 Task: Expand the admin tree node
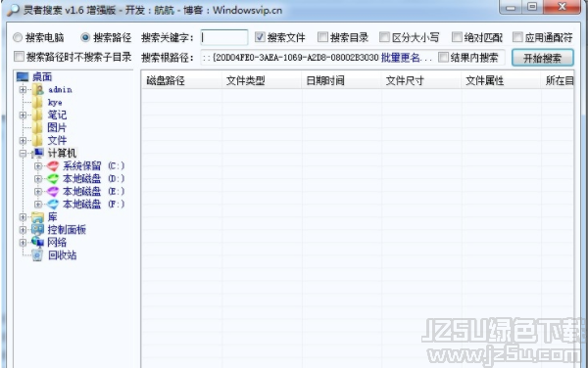[23, 89]
